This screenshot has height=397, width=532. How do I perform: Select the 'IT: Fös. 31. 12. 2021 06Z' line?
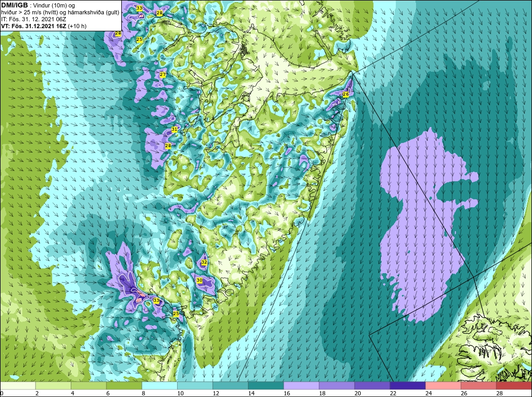click(34, 19)
